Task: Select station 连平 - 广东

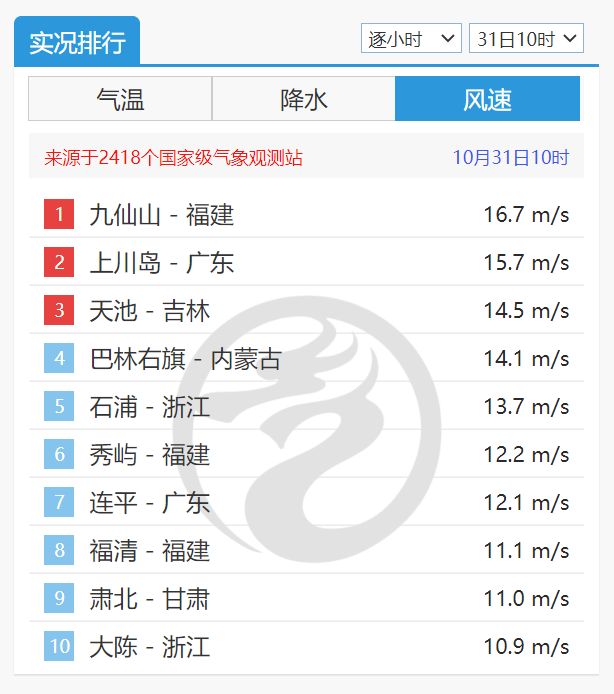Action: (150, 503)
